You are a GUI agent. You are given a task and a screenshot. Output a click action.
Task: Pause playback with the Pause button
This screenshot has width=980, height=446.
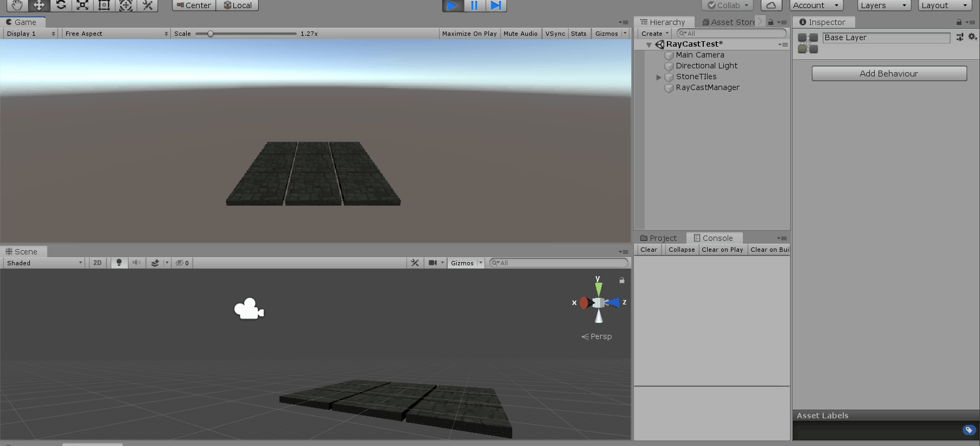[x=474, y=5]
